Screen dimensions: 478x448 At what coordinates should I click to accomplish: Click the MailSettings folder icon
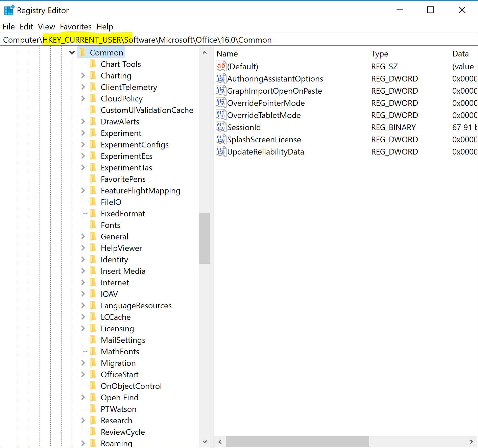pyautogui.click(x=93, y=340)
